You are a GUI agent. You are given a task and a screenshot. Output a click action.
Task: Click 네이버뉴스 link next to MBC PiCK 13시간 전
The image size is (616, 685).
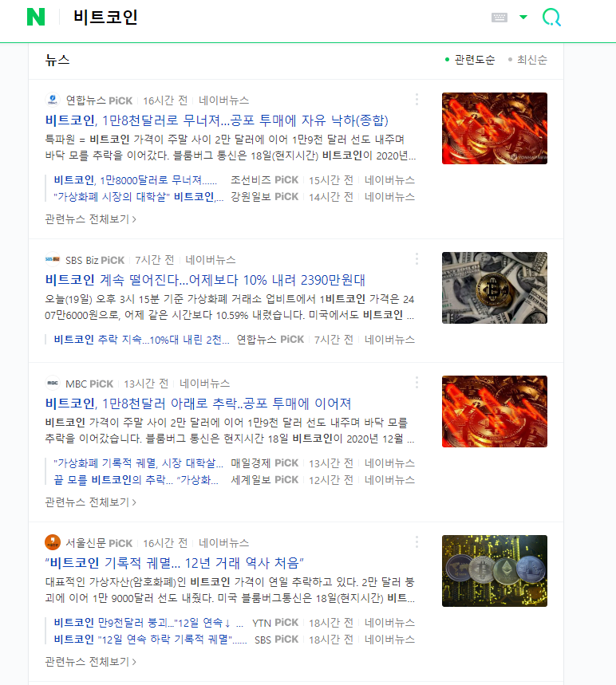pos(204,384)
